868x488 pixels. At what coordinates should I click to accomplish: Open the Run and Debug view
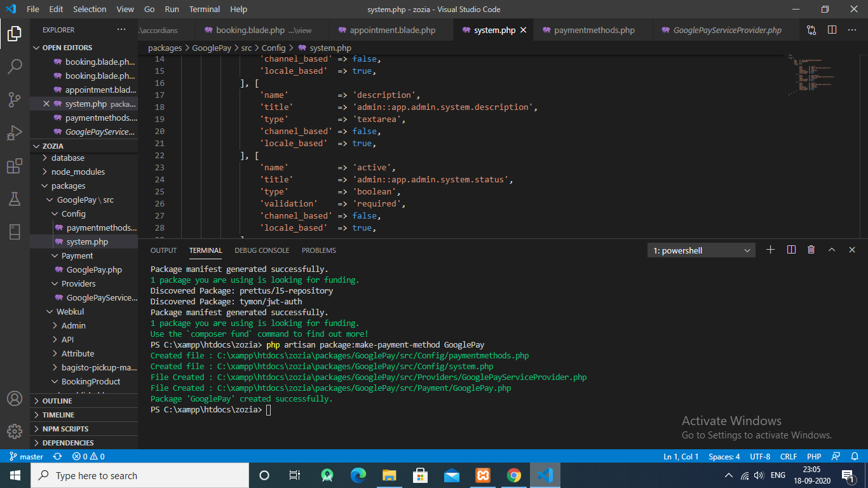tap(15, 133)
